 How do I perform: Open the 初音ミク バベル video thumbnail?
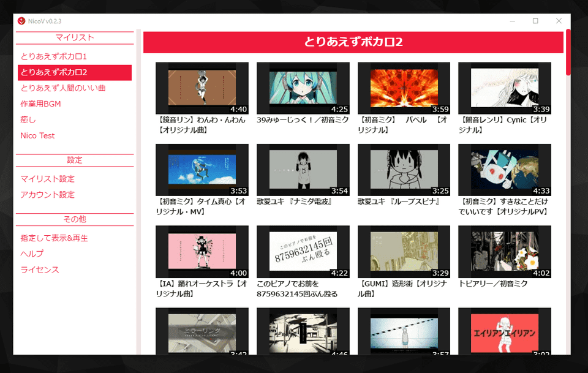(404, 88)
